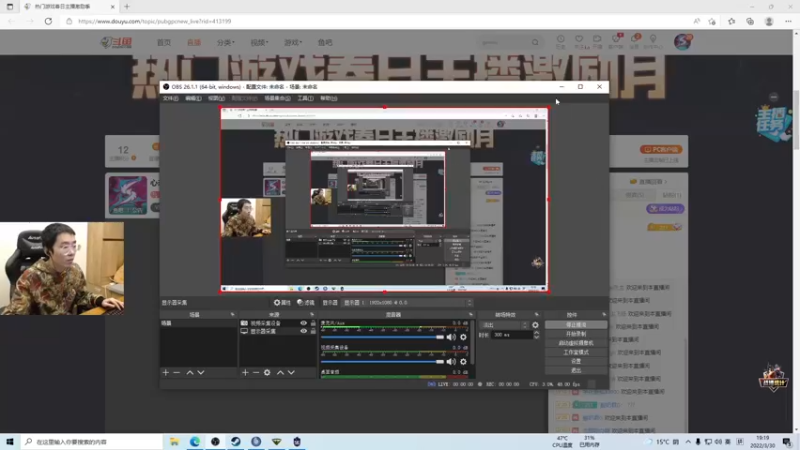This screenshot has height=450, width=800.
Task: Move the source up in the Sources panel
Action: click(x=280, y=373)
